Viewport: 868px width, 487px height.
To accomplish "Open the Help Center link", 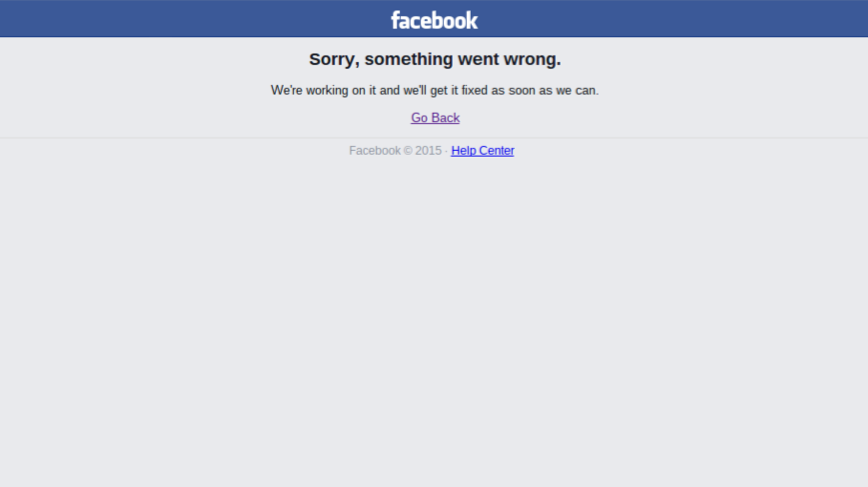I will (483, 151).
